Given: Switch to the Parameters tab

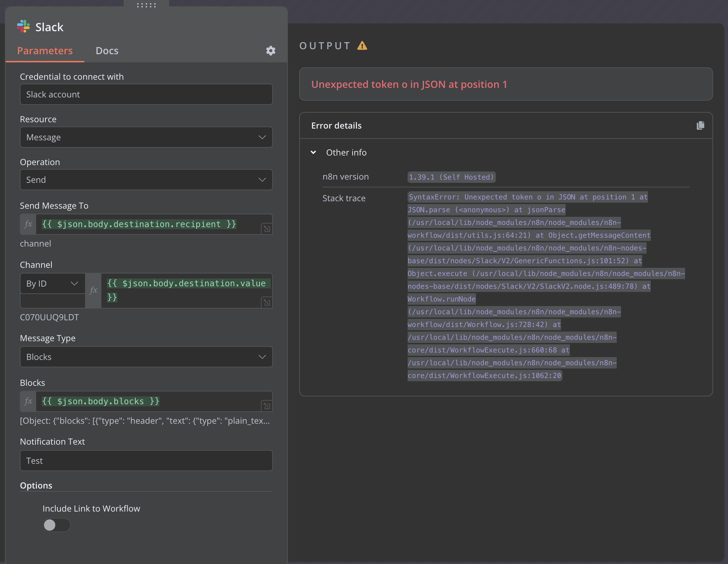Looking at the screenshot, I should point(45,51).
